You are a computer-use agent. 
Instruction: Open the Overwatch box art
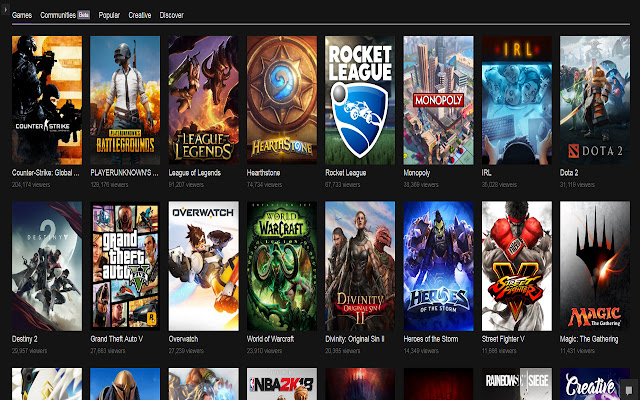pos(204,266)
